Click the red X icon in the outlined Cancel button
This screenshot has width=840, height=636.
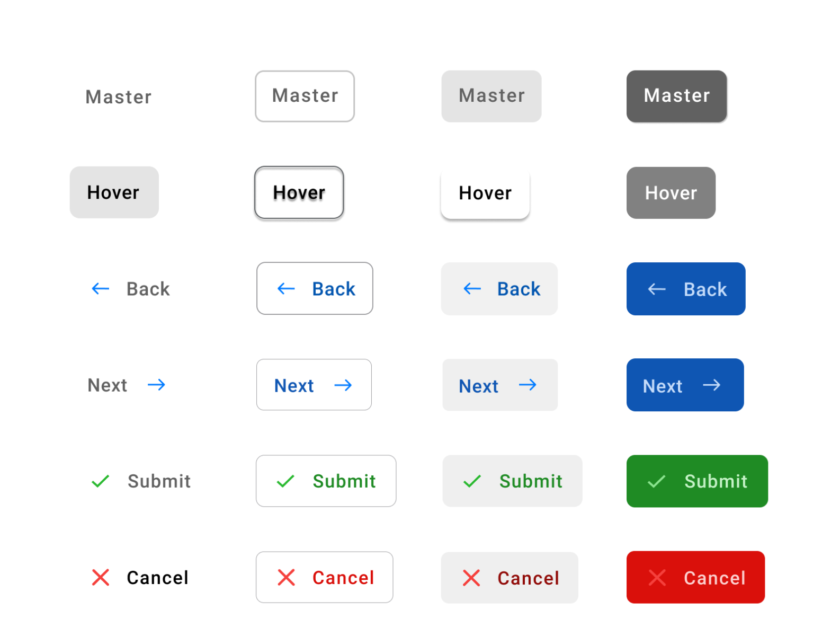(x=285, y=577)
